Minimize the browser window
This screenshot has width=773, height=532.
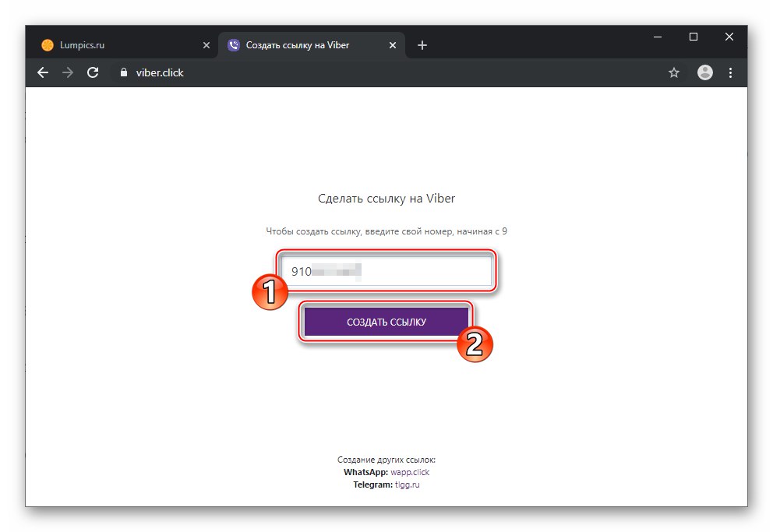[x=658, y=37]
